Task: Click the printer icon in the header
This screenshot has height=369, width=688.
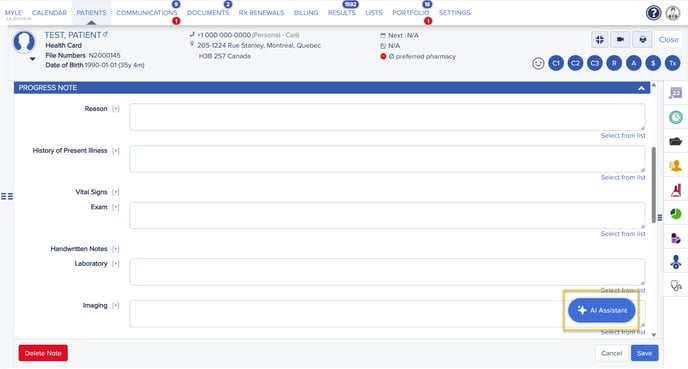Action: (x=642, y=39)
